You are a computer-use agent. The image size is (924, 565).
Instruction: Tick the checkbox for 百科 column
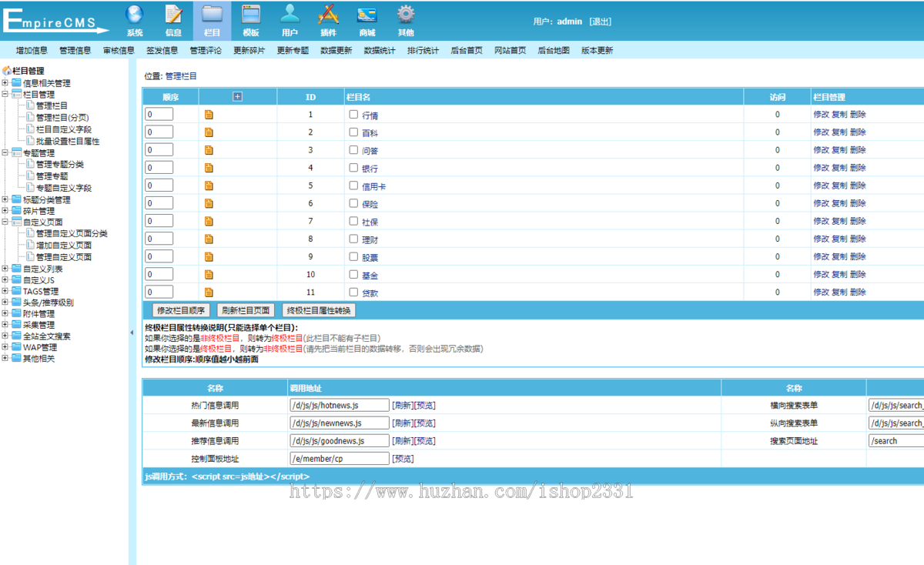[x=353, y=132]
